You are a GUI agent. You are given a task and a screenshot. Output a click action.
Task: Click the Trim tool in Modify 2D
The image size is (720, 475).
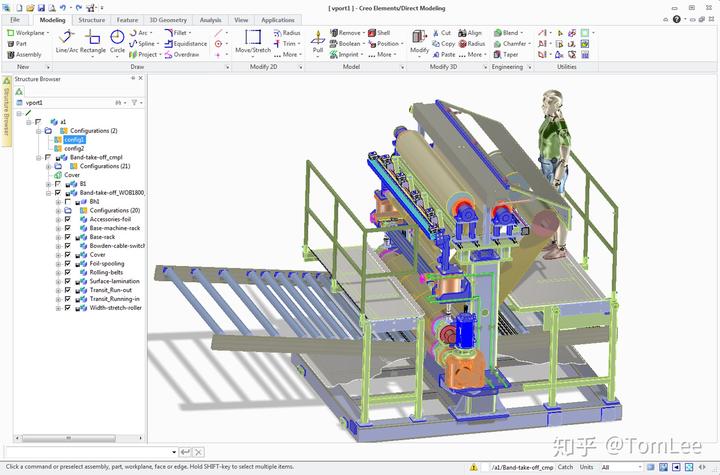pos(285,44)
